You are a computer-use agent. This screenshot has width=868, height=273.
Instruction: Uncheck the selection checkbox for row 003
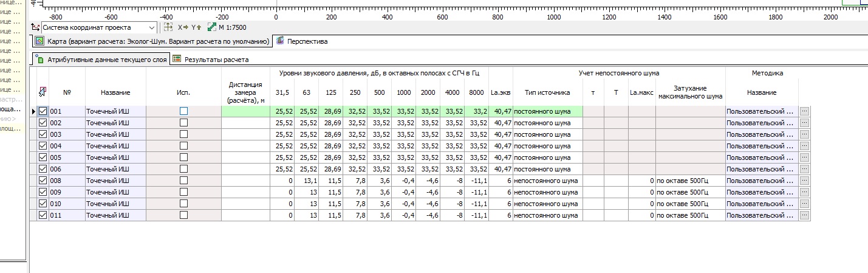[x=43, y=134]
